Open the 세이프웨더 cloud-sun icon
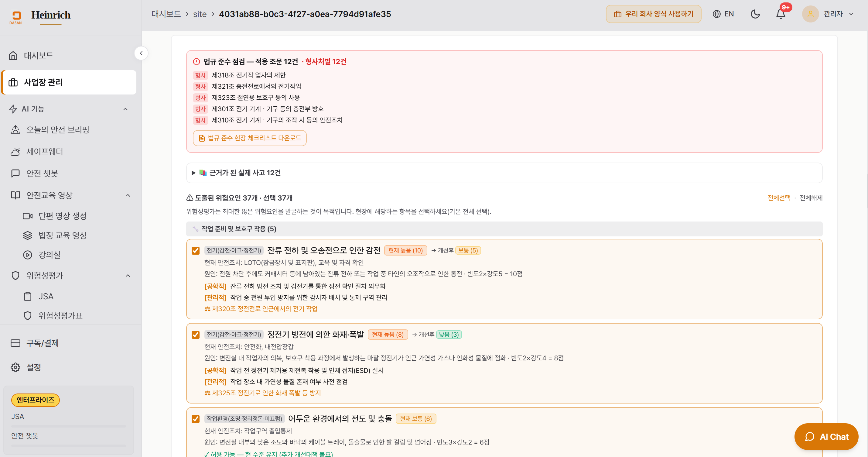This screenshot has height=457, width=868. click(x=15, y=152)
